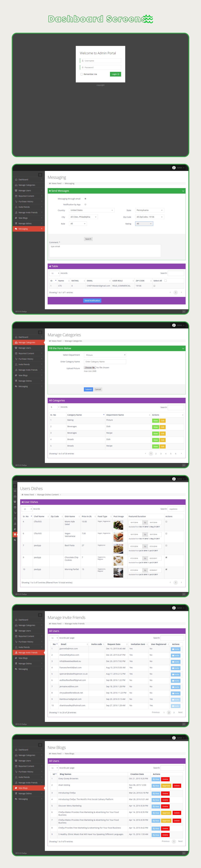Screen dimensions: 201x868
Task: Uncheck Actions checkbox for Chocolate Chip Cookies
Action: click(x=166, y=557)
